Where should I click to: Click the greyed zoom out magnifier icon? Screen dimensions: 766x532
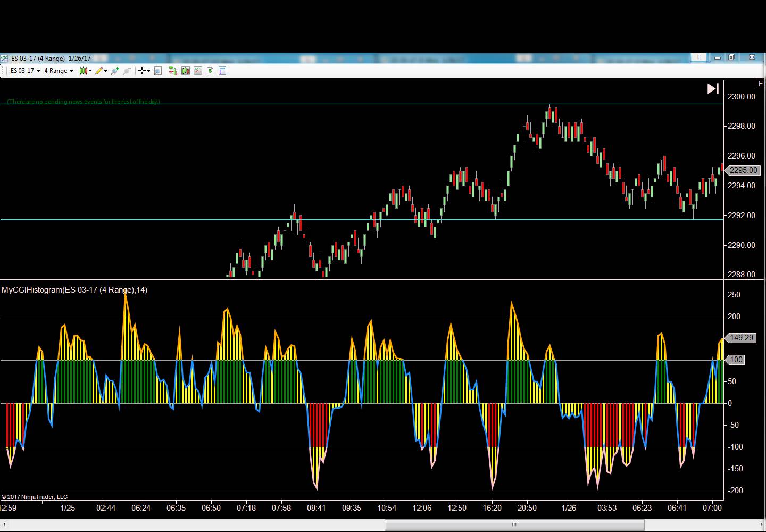[x=127, y=71]
